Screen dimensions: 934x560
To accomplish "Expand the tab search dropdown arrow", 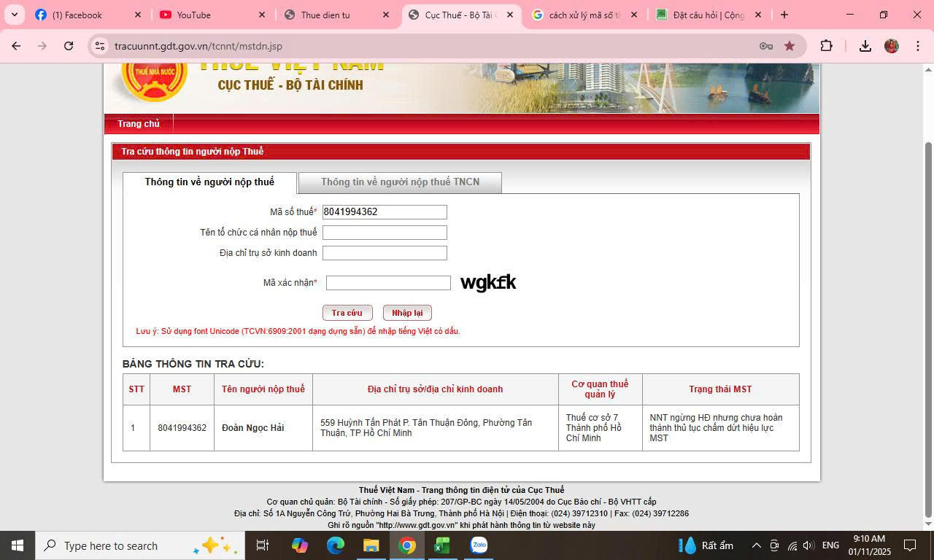I will pyautogui.click(x=14, y=15).
